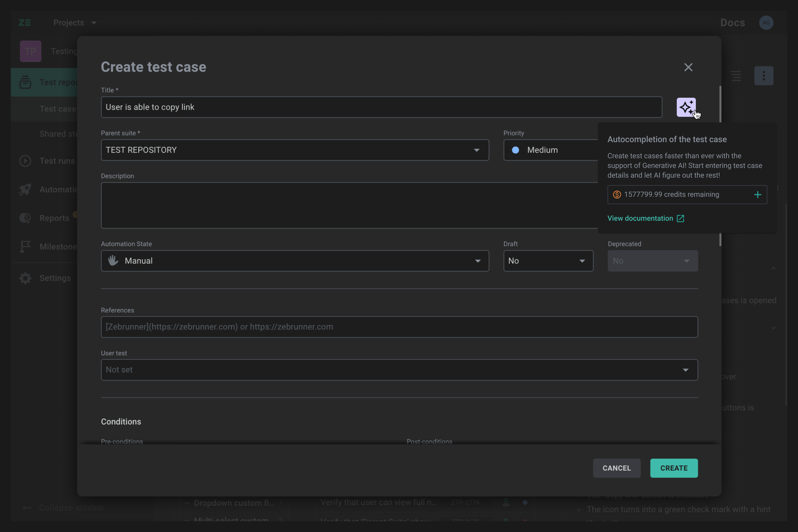798x532 pixels.
Task: Expand the Automation State dropdown
Action: pyautogui.click(x=478, y=261)
